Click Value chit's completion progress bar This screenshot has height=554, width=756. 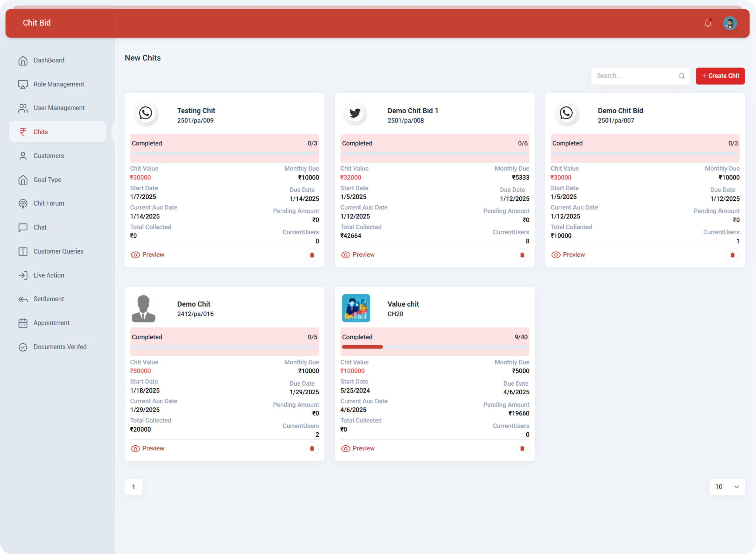(x=435, y=347)
